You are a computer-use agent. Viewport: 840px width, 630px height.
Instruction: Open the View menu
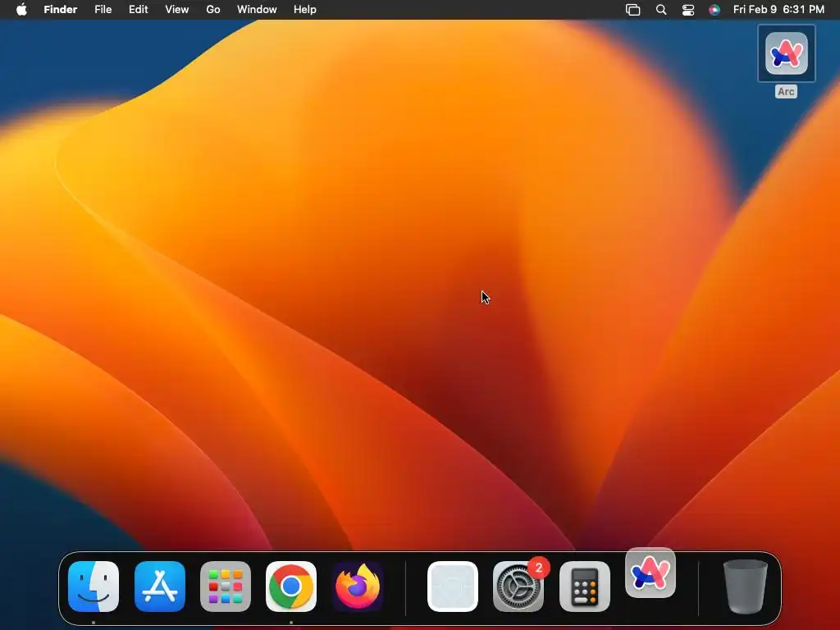pos(177,10)
